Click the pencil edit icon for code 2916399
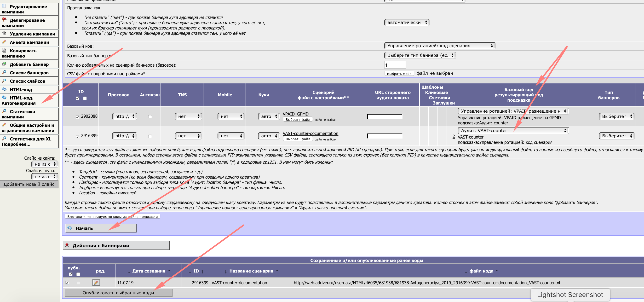The height and width of the screenshot is (302, 644). (x=96, y=283)
